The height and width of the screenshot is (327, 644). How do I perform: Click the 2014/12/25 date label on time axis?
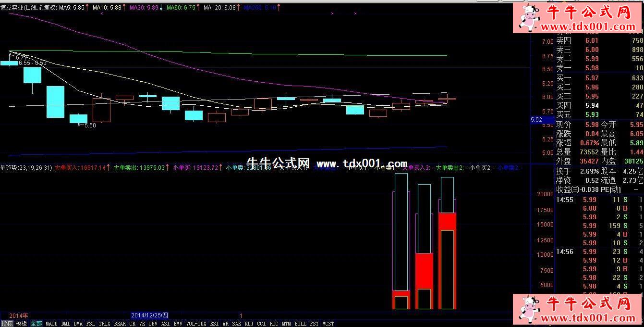pyautogui.click(x=150, y=315)
